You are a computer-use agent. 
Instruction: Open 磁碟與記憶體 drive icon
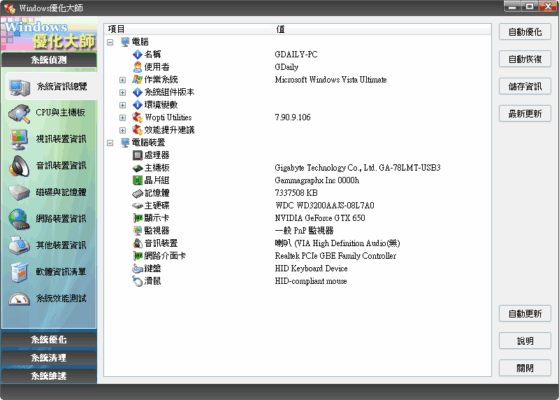(19, 193)
